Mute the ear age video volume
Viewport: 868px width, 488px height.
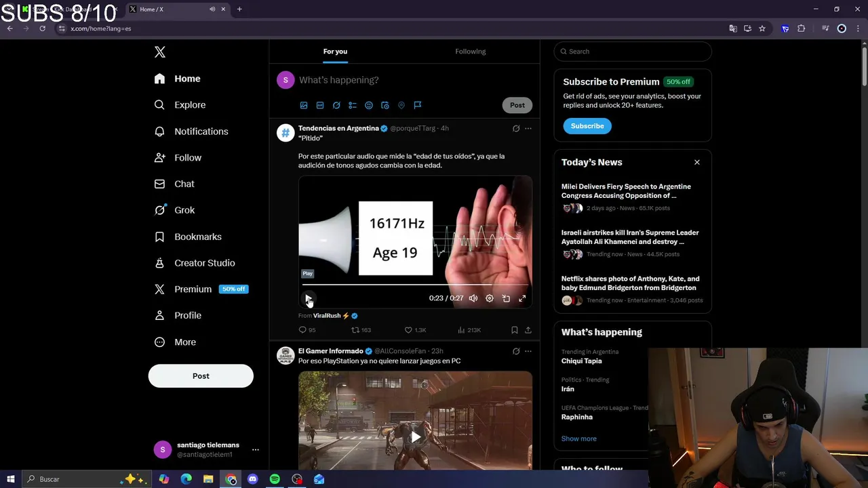[x=473, y=298]
